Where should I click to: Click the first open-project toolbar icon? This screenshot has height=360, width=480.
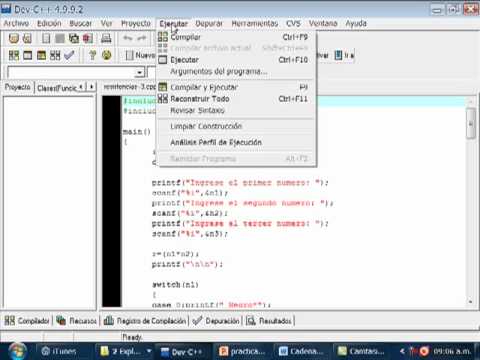click(14, 38)
